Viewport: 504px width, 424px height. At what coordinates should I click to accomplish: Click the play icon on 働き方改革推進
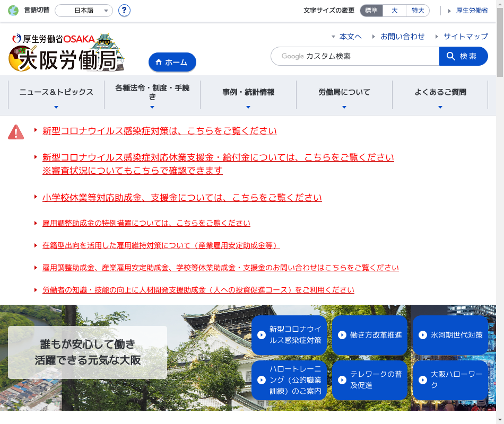click(x=342, y=335)
